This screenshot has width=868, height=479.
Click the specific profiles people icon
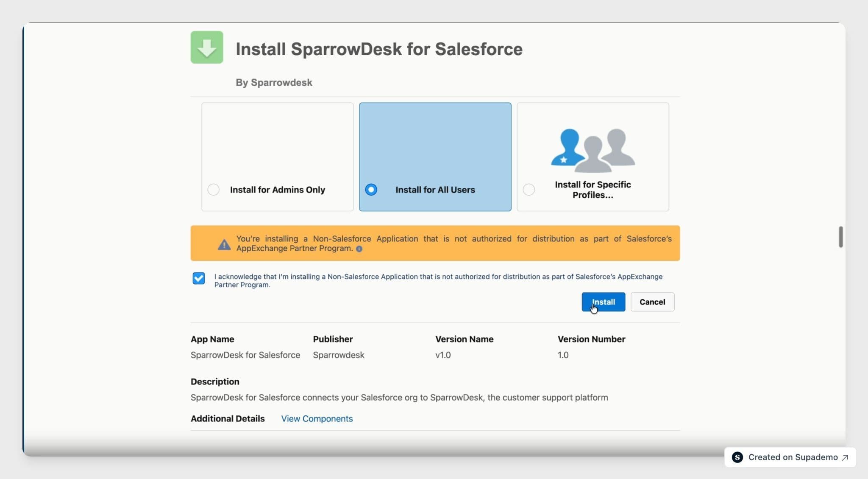click(x=593, y=151)
